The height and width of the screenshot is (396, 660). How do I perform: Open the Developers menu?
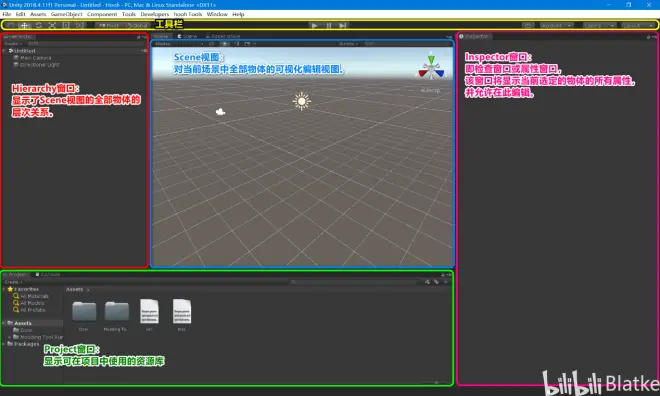(154, 14)
